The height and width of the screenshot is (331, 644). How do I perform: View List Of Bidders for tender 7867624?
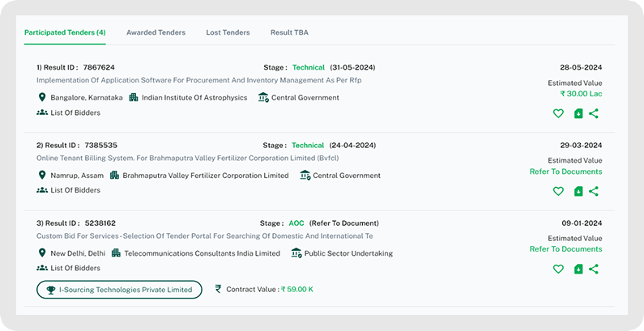pos(75,112)
